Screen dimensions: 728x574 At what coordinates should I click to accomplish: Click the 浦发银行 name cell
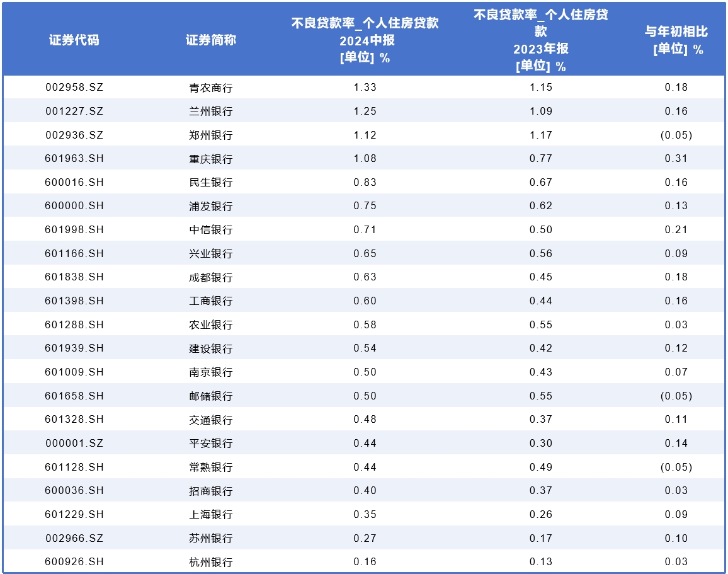tap(211, 206)
